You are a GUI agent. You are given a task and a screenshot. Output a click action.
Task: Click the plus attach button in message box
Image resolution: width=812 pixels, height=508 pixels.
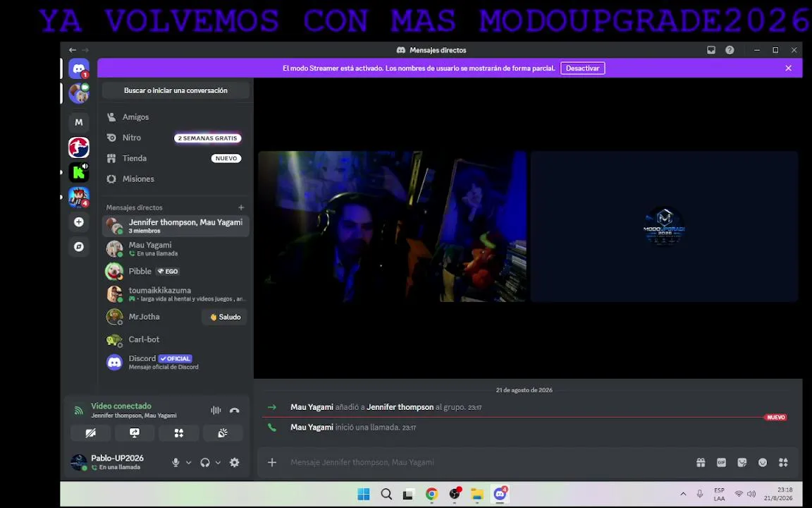[272, 462]
